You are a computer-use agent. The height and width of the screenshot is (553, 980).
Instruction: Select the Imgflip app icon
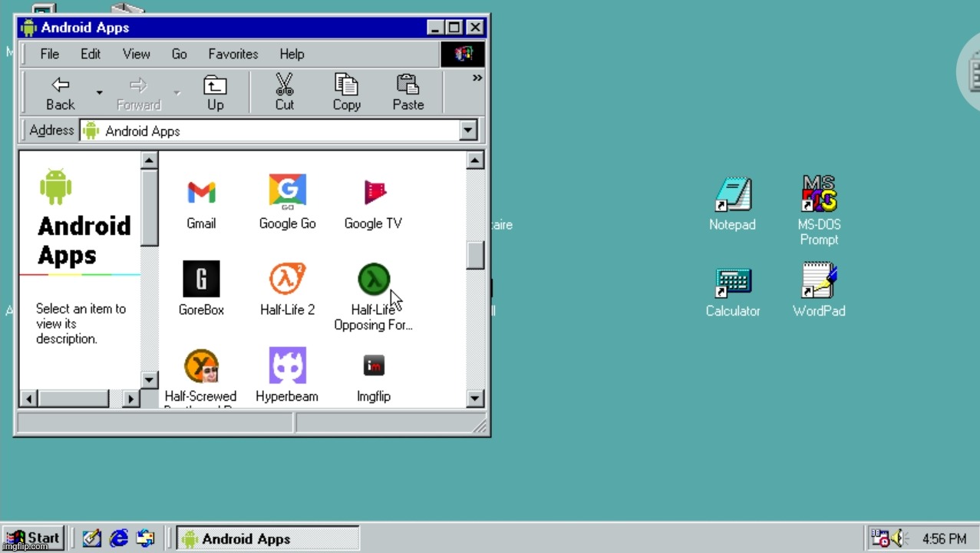pyautogui.click(x=374, y=366)
